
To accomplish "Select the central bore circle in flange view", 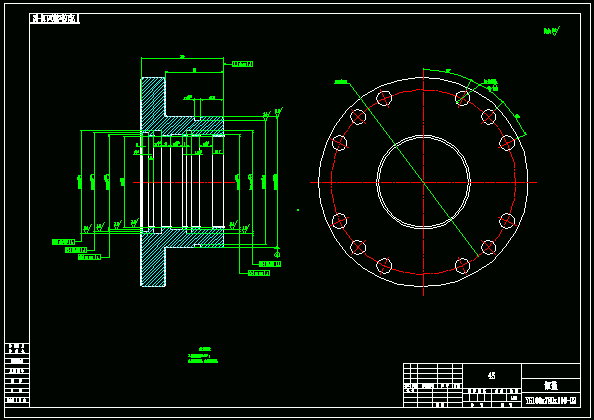I will click(x=423, y=182).
